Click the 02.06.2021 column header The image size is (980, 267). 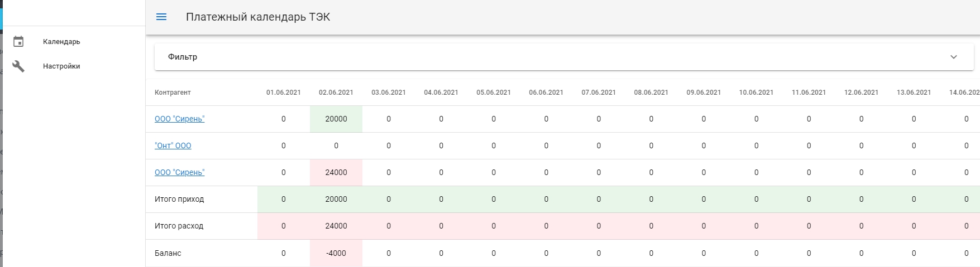(336, 93)
